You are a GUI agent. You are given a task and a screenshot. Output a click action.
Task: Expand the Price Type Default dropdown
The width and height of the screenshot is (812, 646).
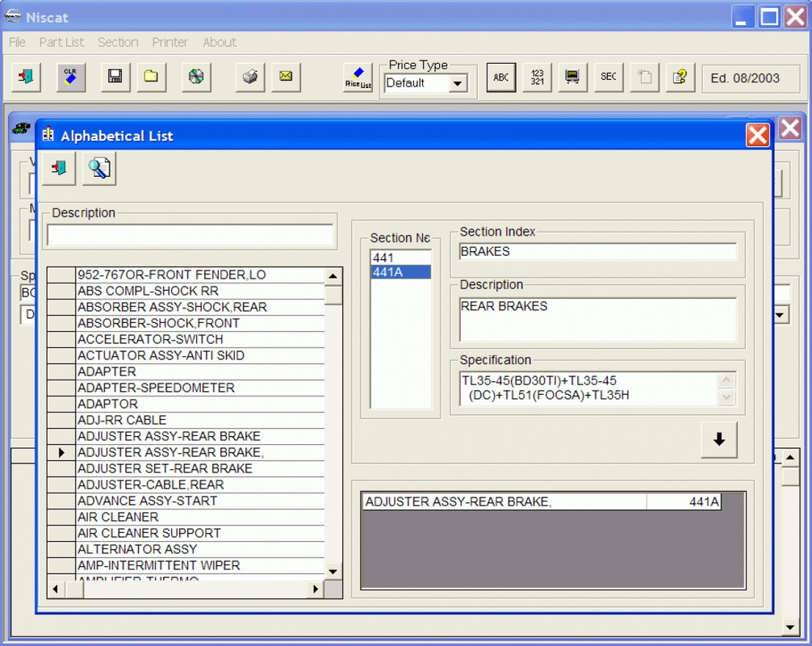tap(458, 83)
